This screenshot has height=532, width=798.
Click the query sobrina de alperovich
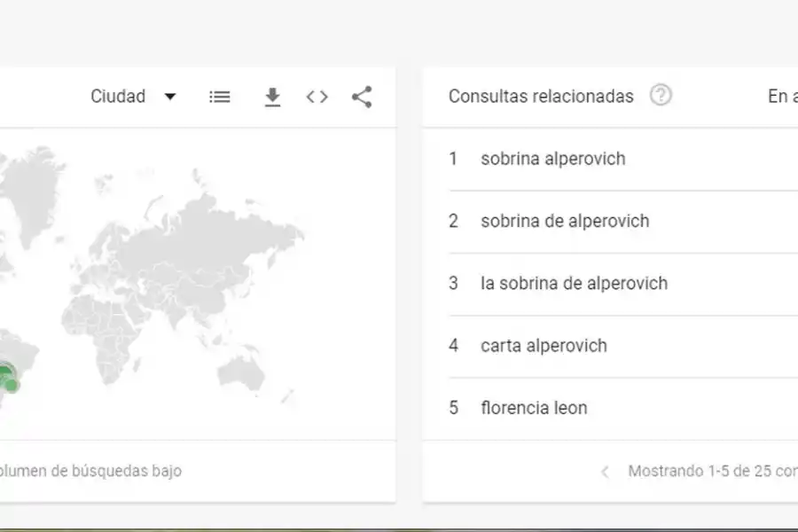(x=565, y=221)
